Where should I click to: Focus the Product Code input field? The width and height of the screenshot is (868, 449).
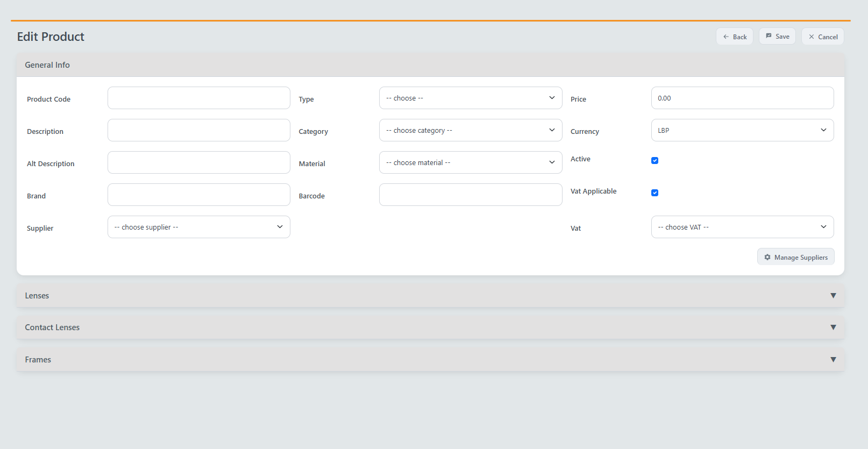(x=198, y=98)
